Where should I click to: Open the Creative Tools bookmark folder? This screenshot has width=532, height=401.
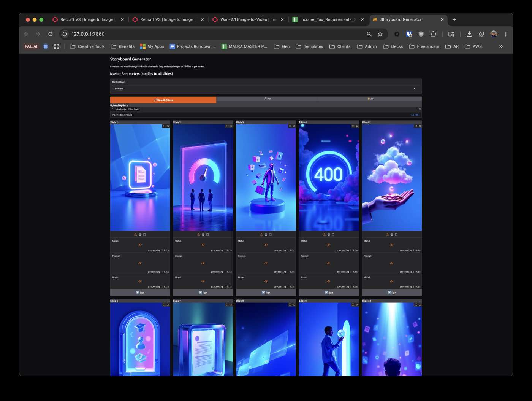(87, 46)
